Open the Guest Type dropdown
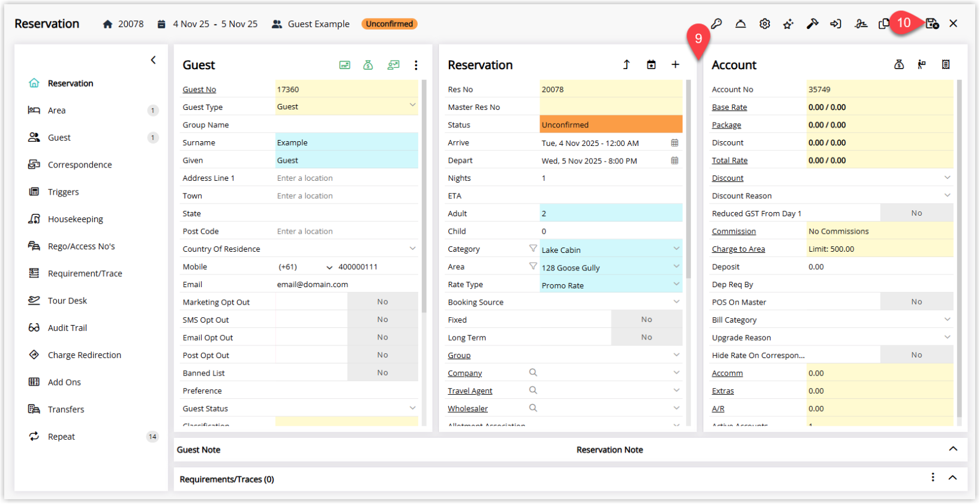Screen dimensions: 980x504 pos(412,106)
